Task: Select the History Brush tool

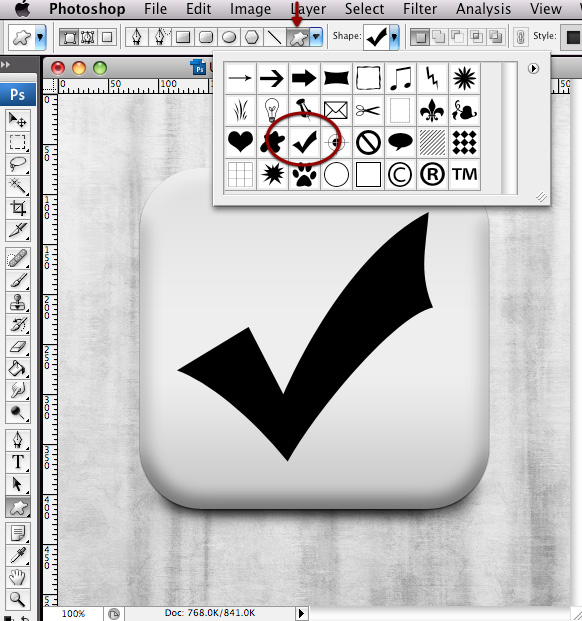Action: coord(17,326)
